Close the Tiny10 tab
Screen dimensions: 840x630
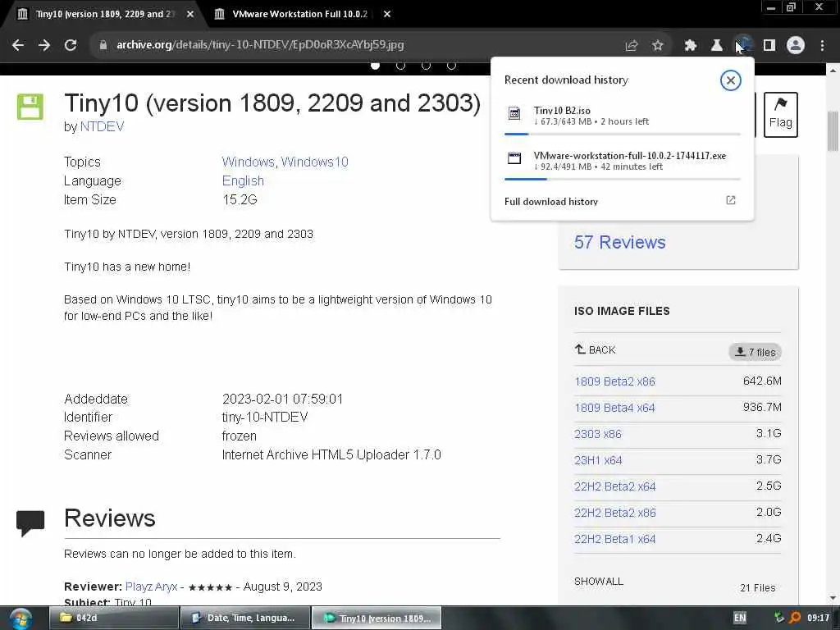(x=190, y=15)
